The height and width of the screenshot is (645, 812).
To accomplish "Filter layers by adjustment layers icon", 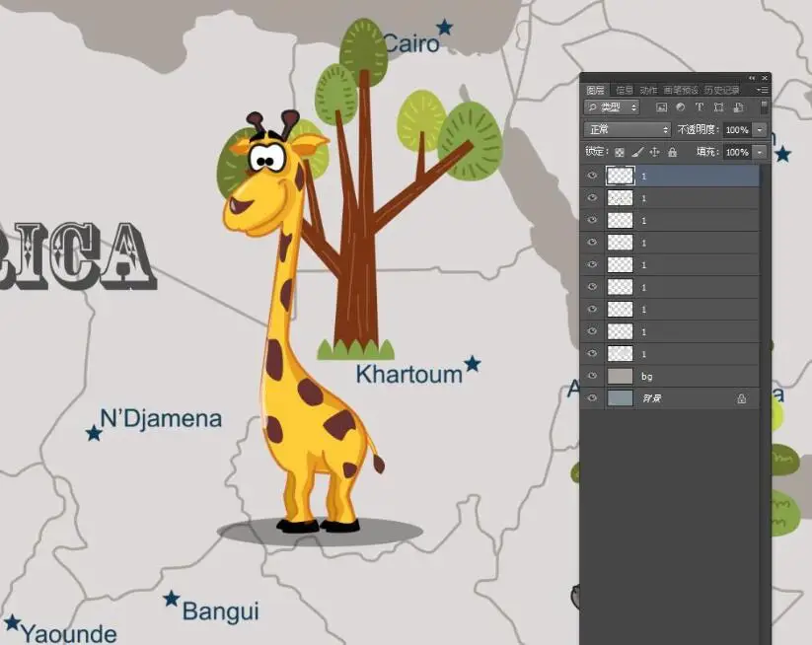I will 681,107.
